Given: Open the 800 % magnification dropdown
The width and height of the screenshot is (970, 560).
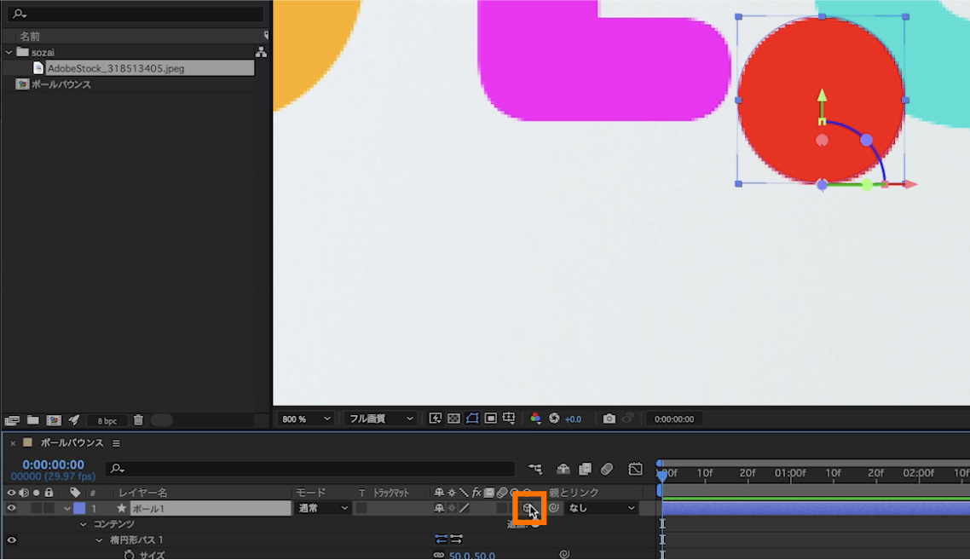Looking at the screenshot, I should pyautogui.click(x=306, y=419).
